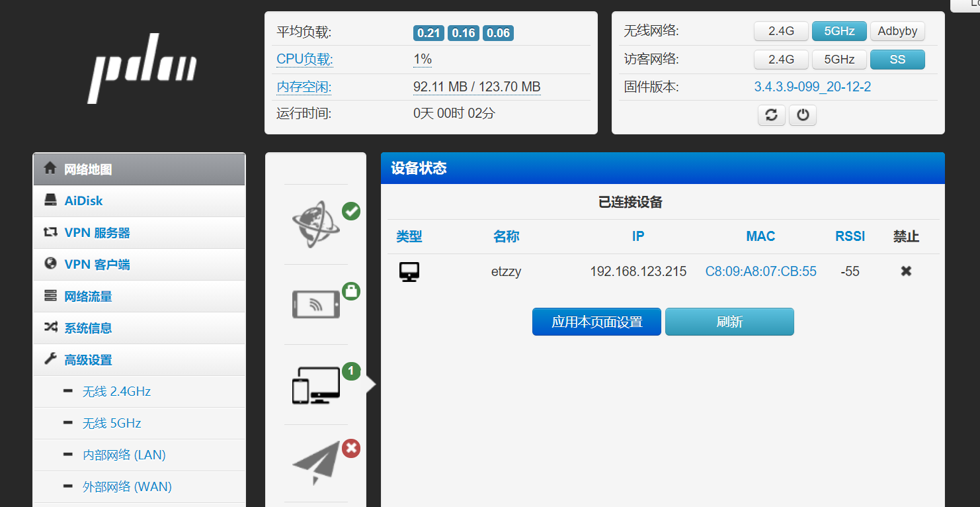This screenshot has height=507, width=980.
Task: Sort devices by 类型 column
Action: (409, 236)
